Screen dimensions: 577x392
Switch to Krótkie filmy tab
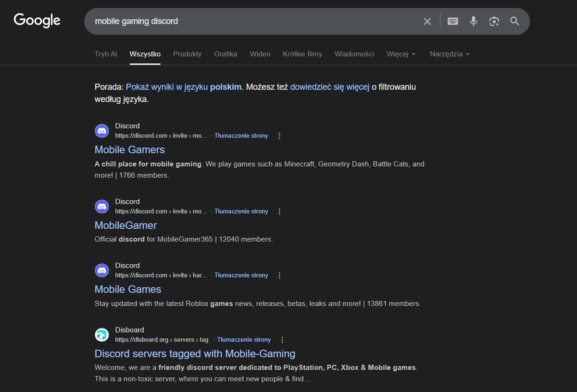coord(302,54)
